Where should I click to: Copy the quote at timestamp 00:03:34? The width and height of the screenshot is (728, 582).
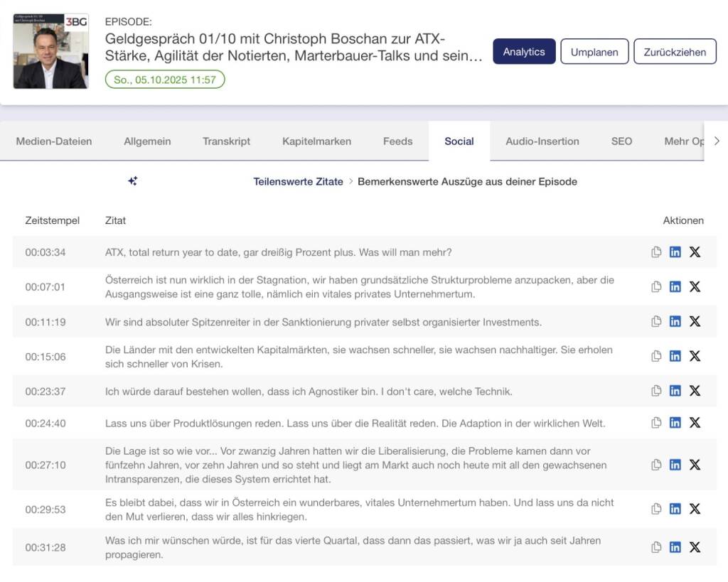[656, 252]
